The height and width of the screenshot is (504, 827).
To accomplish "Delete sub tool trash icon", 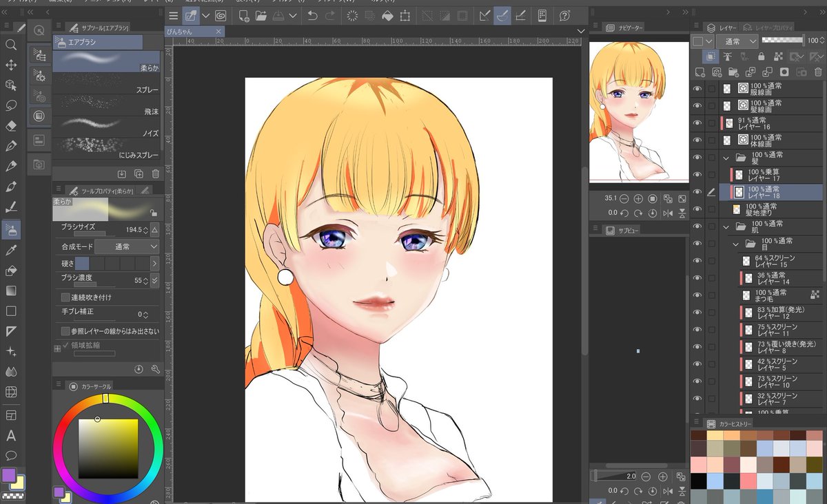I will pyautogui.click(x=156, y=174).
